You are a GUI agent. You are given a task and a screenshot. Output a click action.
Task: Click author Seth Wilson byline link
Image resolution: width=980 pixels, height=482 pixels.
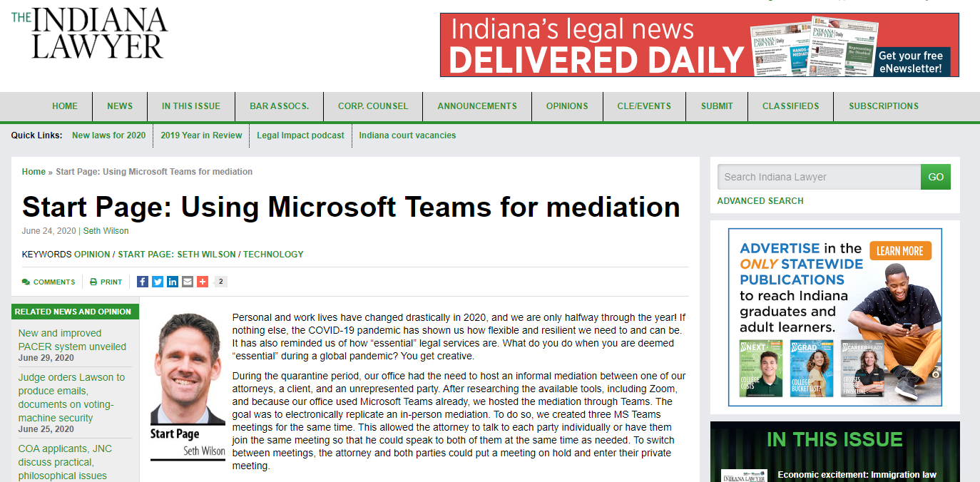106,231
